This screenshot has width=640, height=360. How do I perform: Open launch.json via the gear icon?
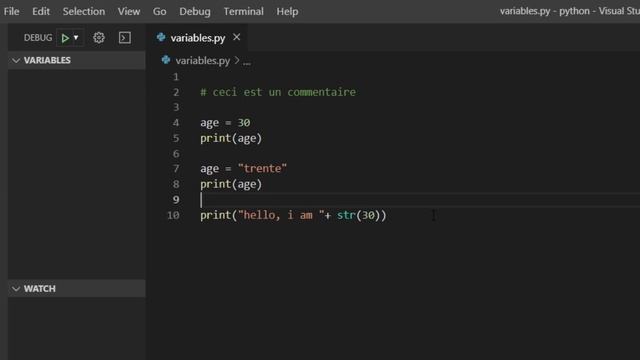[x=99, y=38]
